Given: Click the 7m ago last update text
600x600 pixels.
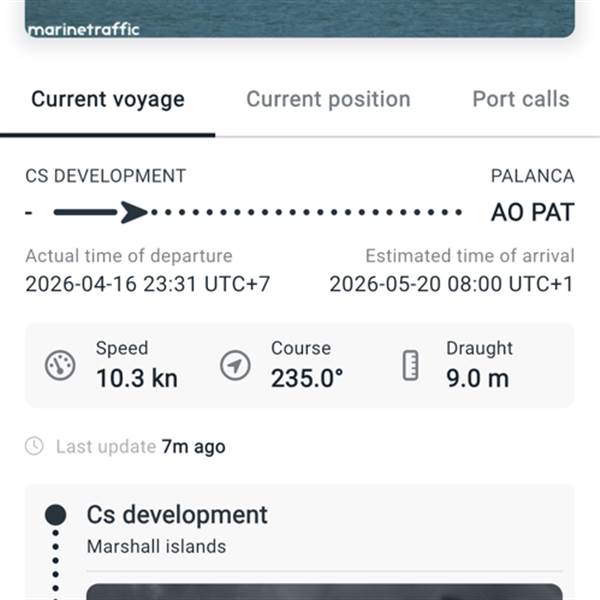Looking at the screenshot, I should [193, 446].
